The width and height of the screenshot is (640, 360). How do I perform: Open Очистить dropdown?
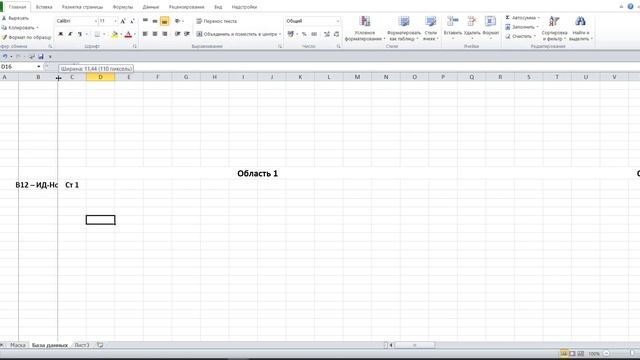pos(520,36)
